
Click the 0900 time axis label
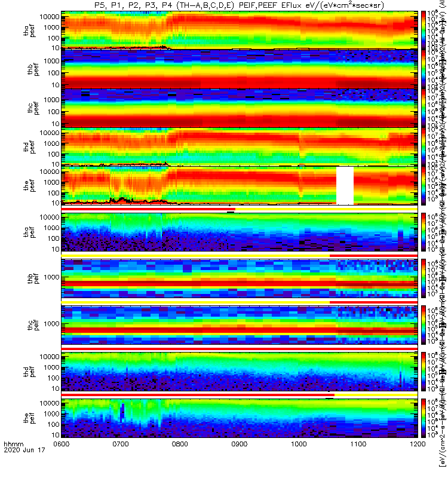[x=240, y=444]
